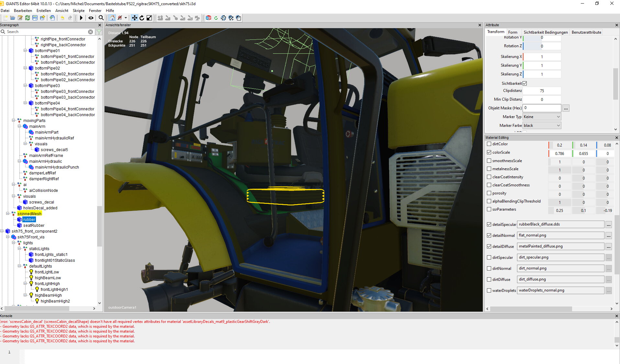Uncheck the colorScale checkbox
This screenshot has width=620, height=364.
click(x=489, y=152)
